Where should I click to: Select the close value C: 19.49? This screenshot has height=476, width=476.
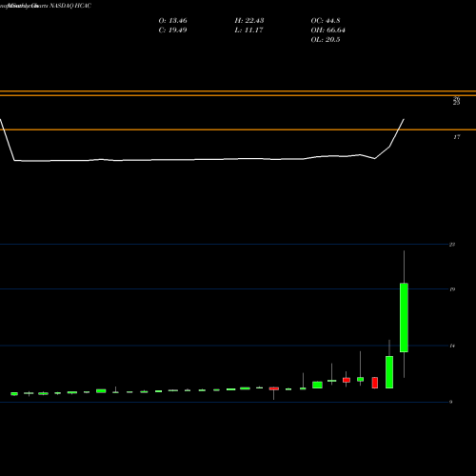(x=172, y=30)
